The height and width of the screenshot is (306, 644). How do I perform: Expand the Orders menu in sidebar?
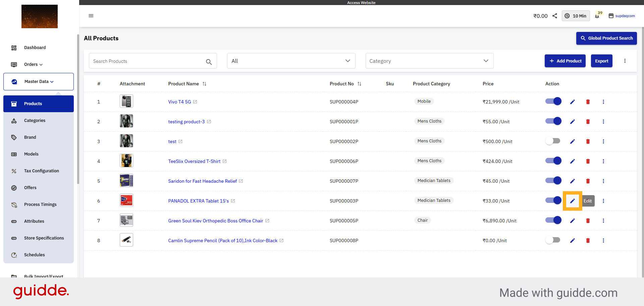pos(33,64)
